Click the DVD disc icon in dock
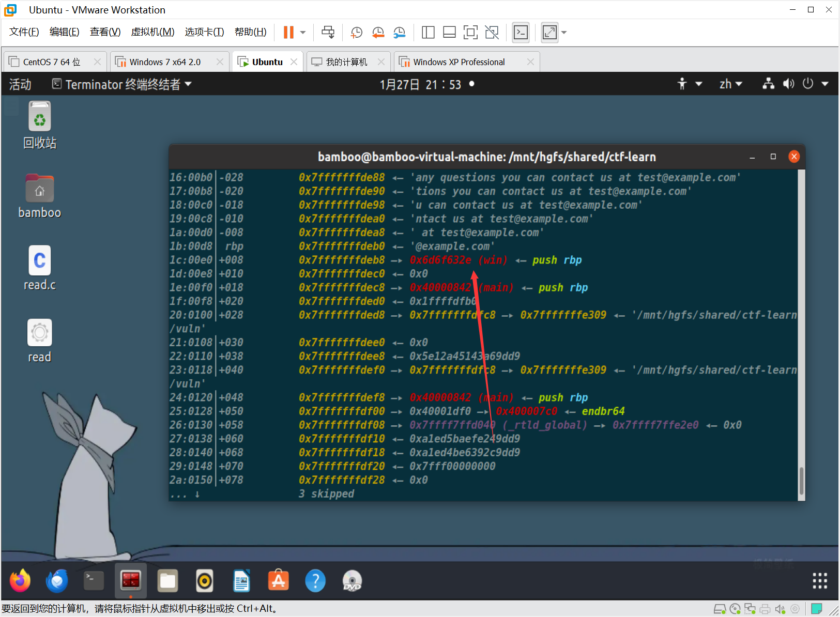The image size is (840, 617). pyautogui.click(x=352, y=581)
